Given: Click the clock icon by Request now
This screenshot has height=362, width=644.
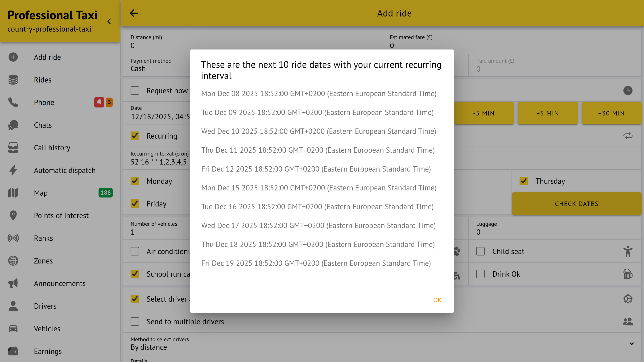Looking at the screenshot, I should click(627, 90).
